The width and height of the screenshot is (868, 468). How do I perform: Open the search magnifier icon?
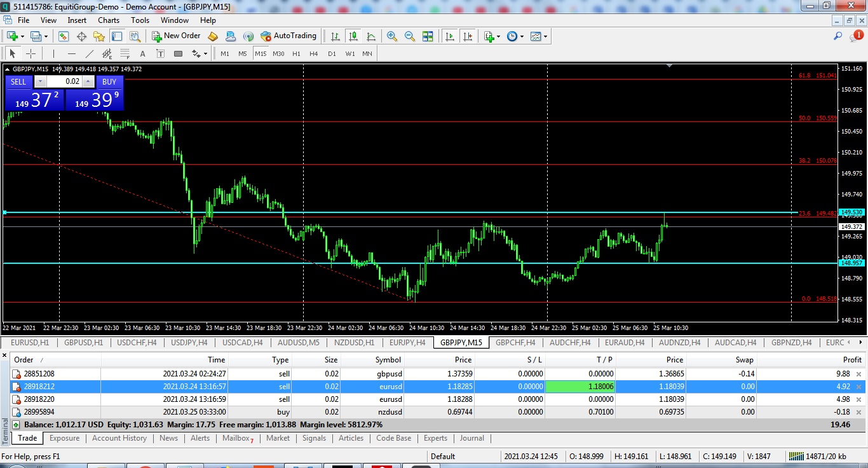click(838, 36)
